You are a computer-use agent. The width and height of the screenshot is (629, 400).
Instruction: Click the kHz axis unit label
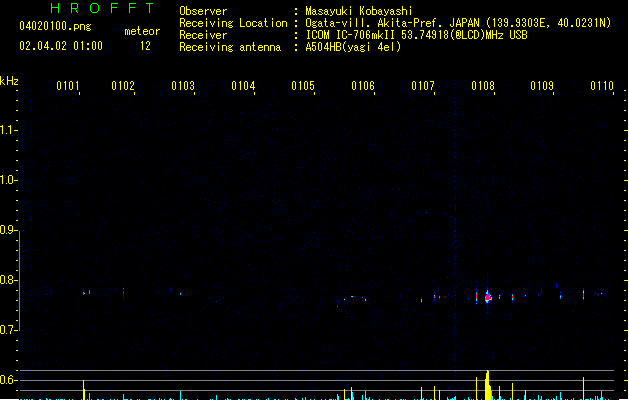click(9, 81)
